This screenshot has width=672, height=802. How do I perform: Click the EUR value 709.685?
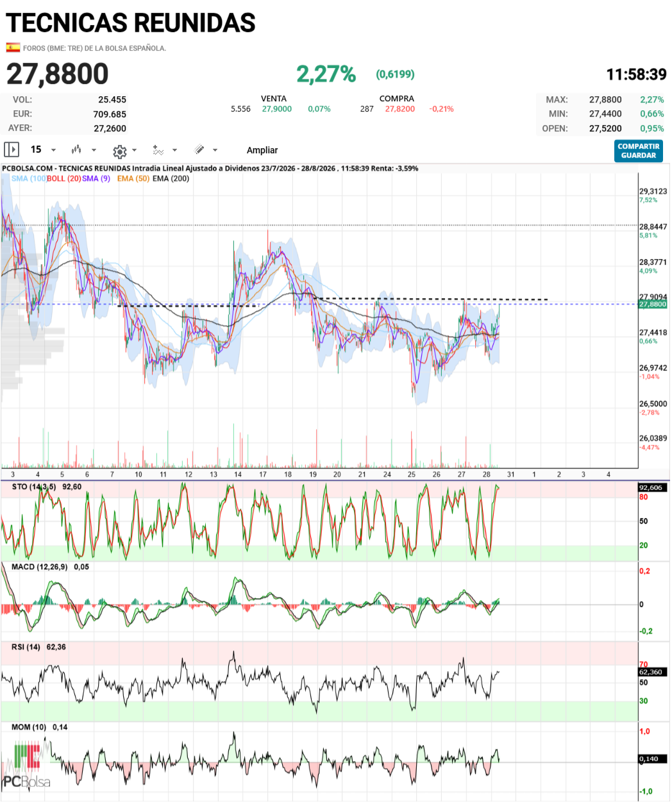[110, 114]
